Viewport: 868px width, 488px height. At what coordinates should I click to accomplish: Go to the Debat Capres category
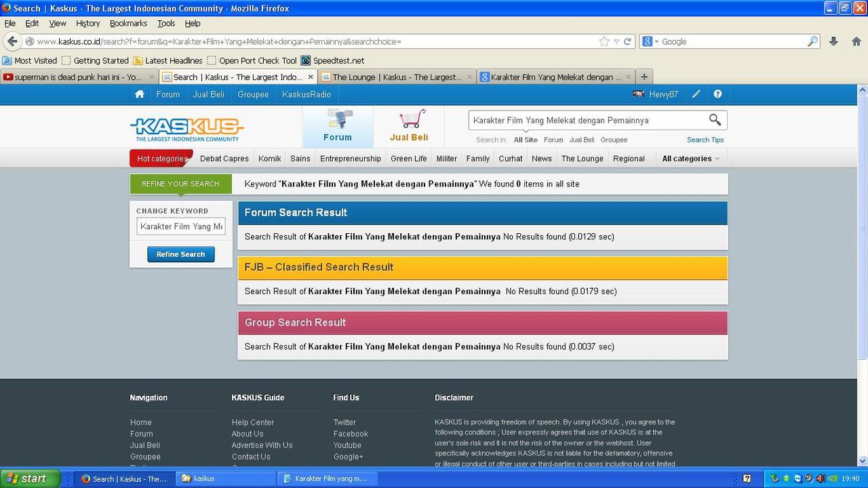(224, 159)
